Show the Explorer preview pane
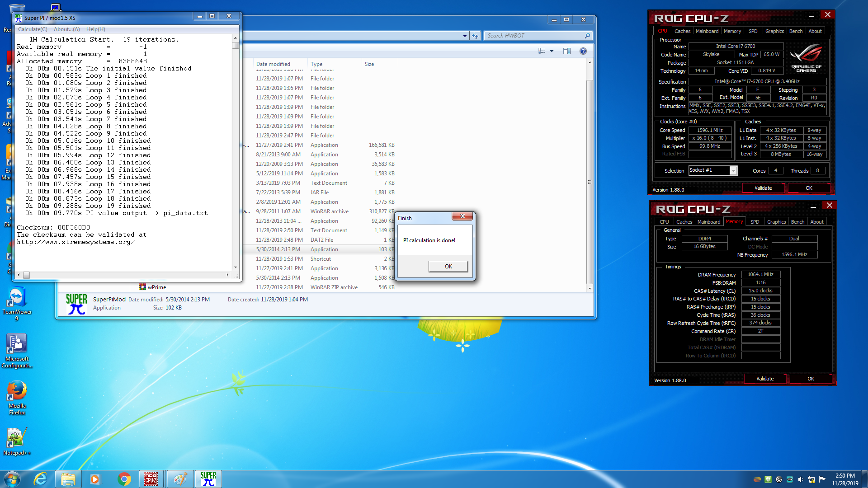The height and width of the screenshot is (488, 868). click(567, 51)
